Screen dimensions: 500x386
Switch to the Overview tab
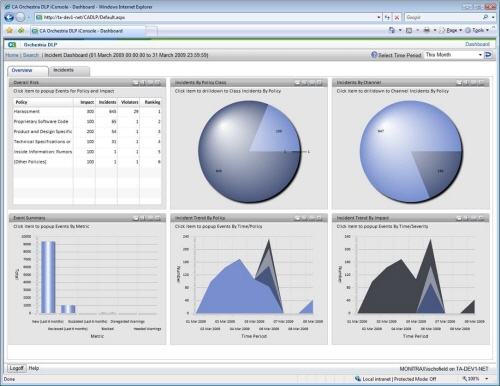[x=28, y=70]
